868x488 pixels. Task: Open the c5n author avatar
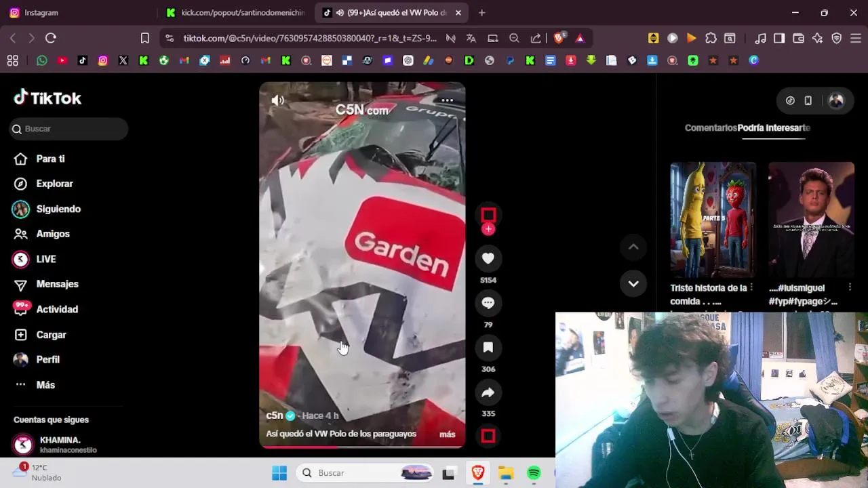point(488,216)
